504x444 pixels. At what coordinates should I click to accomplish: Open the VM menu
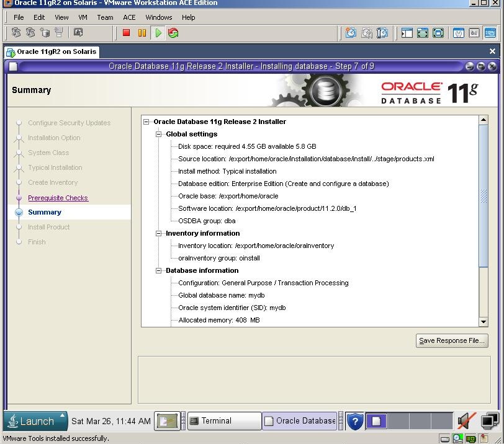[x=82, y=17]
